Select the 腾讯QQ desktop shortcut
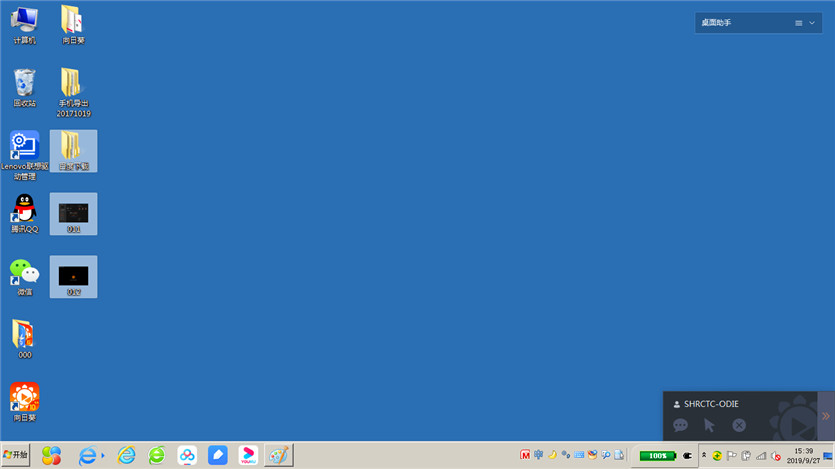835x469 pixels. click(x=24, y=212)
